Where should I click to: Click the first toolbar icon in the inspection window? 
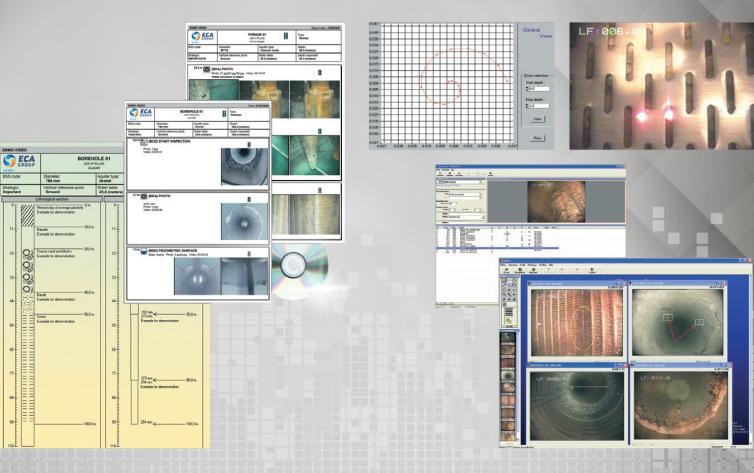(x=440, y=174)
